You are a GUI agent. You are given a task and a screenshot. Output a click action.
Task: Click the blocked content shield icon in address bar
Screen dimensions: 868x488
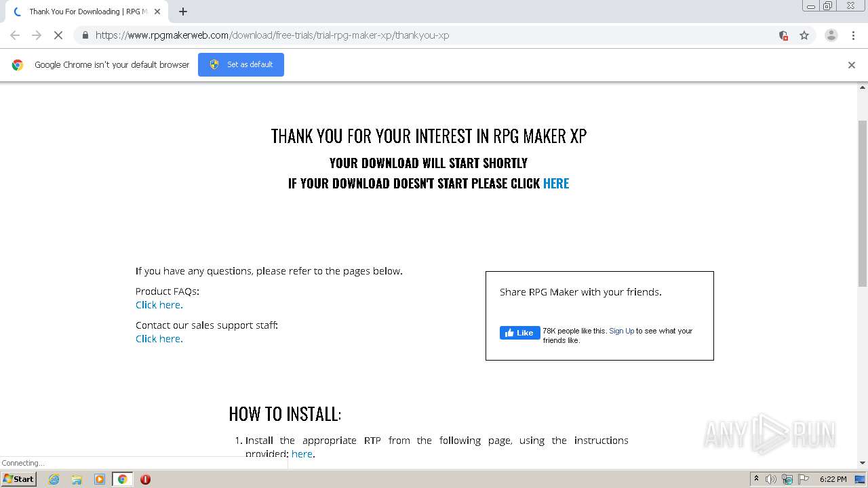point(783,35)
